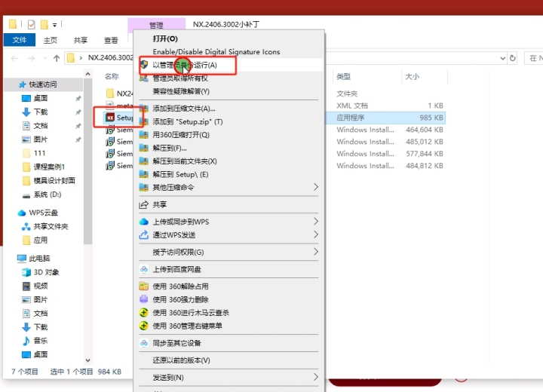Open the 文件 ribbon tab

click(20, 40)
